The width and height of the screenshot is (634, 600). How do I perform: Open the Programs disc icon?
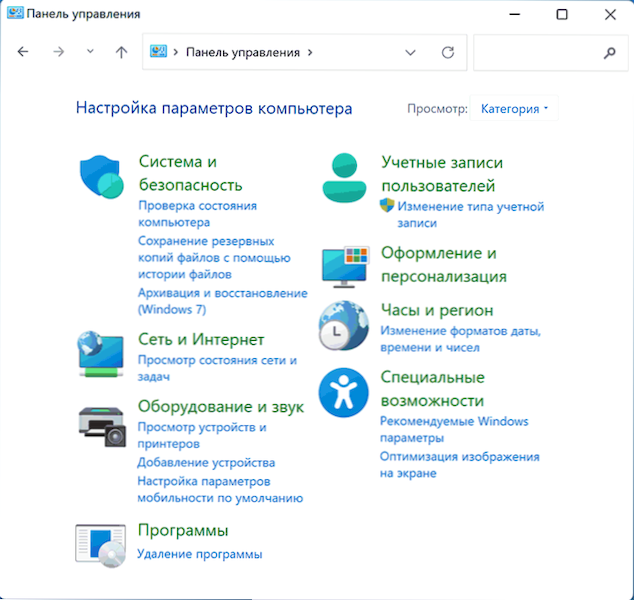[101, 545]
